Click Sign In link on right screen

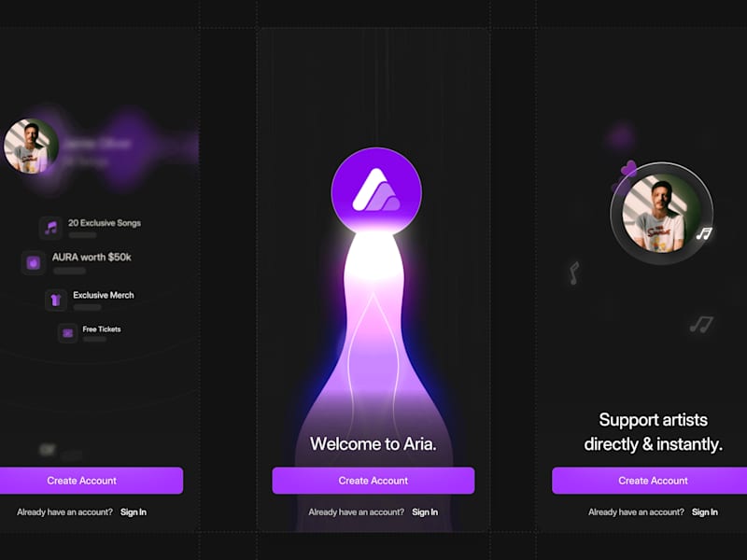point(705,511)
